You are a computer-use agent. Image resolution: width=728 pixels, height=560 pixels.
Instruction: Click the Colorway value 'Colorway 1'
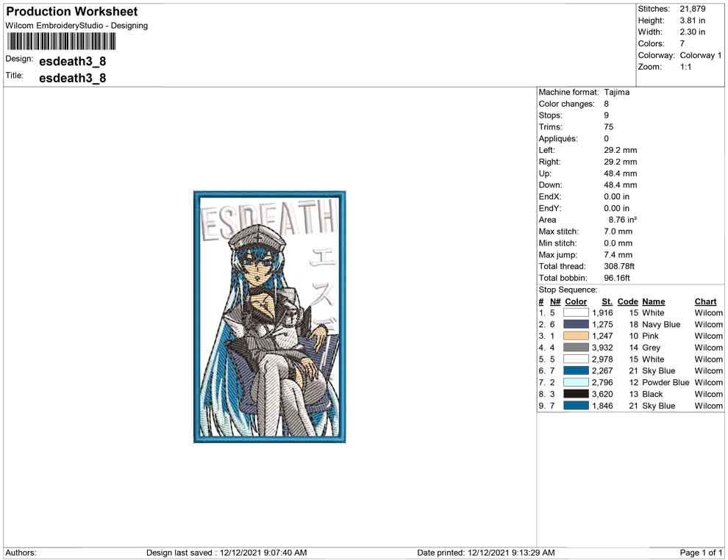click(x=701, y=55)
